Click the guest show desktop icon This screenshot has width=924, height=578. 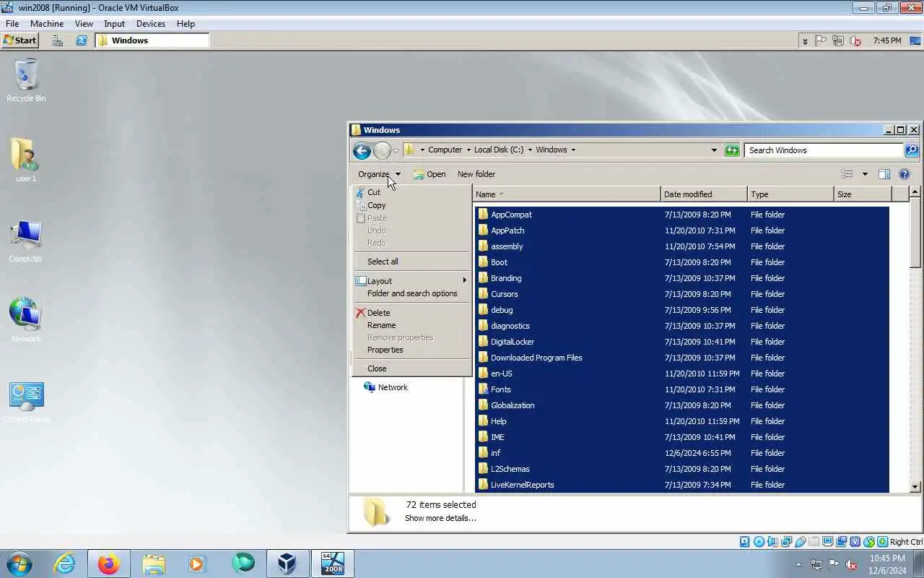coord(915,40)
